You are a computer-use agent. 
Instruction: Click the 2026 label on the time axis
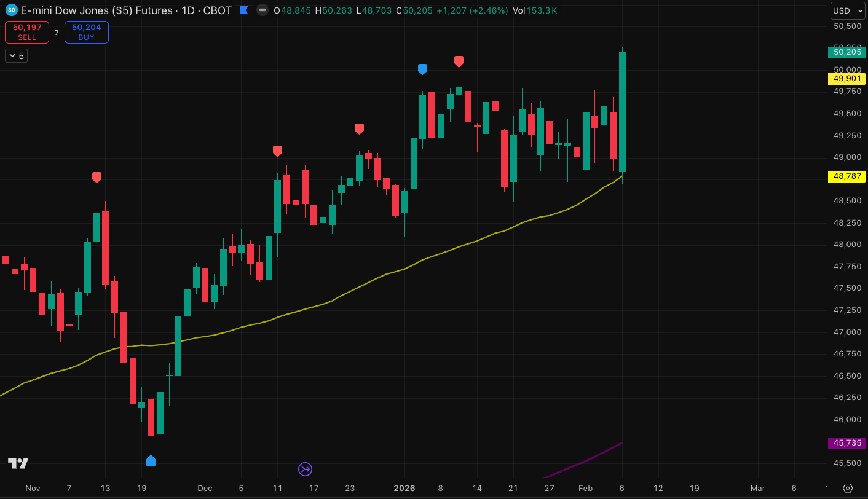click(404, 489)
